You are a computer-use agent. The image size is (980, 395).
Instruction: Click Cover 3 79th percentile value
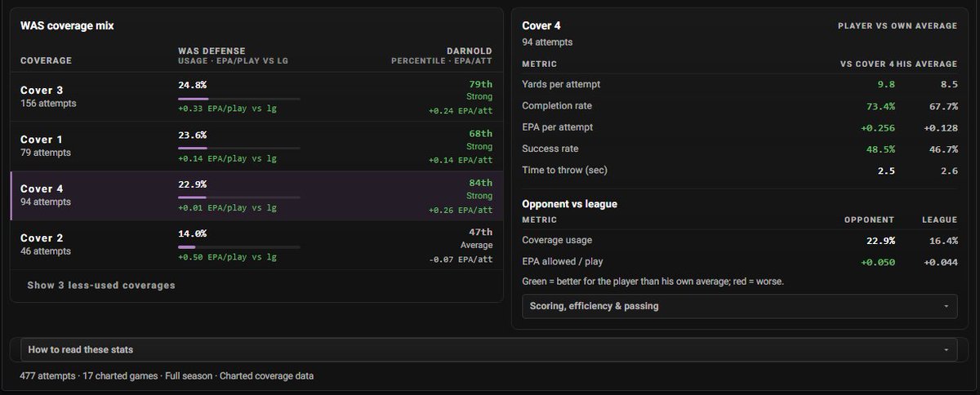(x=481, y=84)
